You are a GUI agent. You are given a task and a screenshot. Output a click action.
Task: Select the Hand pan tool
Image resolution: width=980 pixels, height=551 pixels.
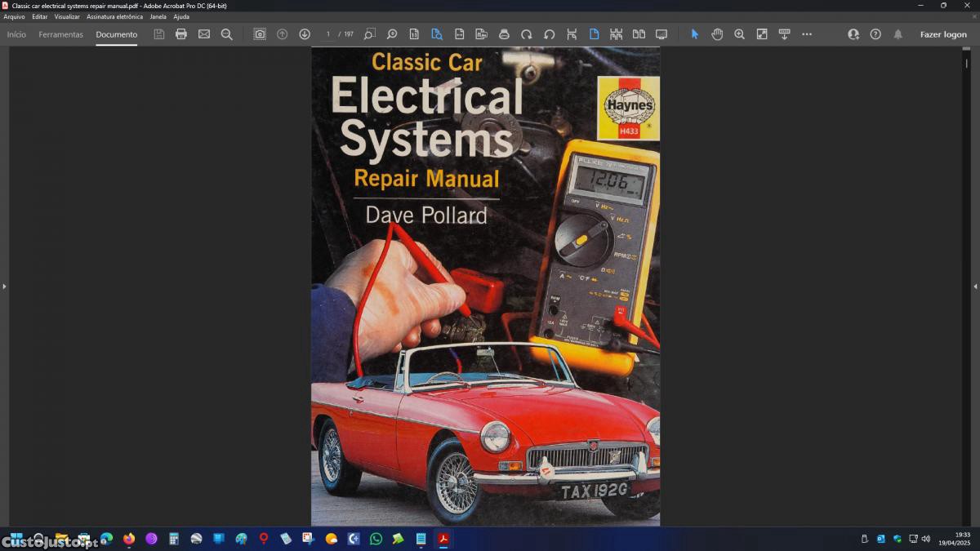[x=717, y=34]
